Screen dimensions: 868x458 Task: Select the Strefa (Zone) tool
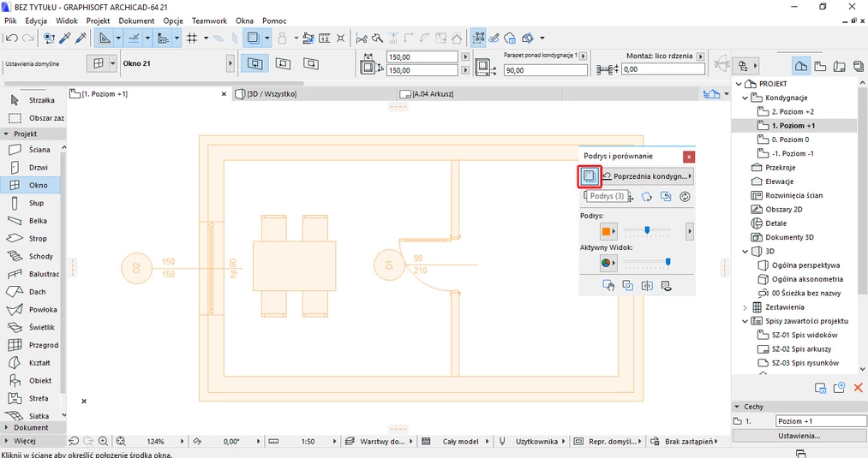31,398
